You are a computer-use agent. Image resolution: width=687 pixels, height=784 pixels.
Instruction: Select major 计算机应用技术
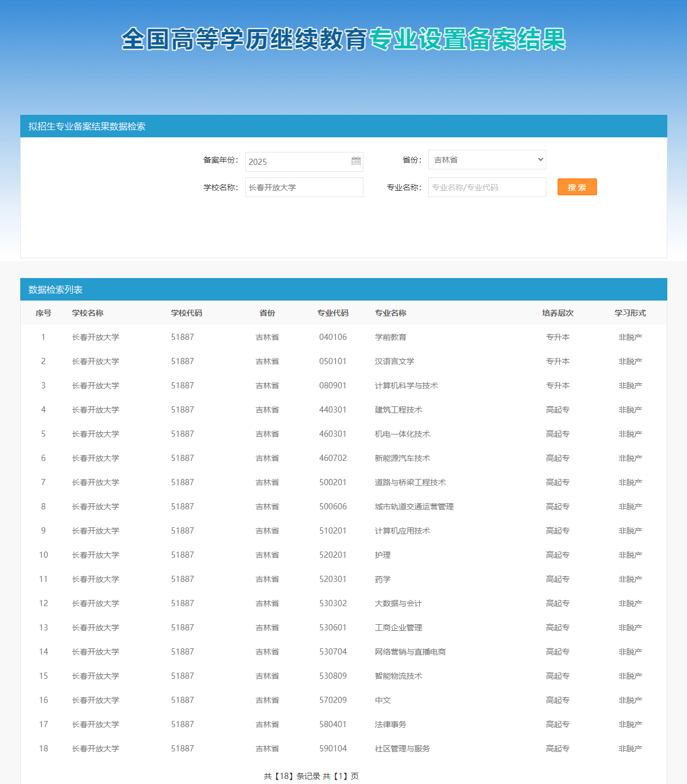403,531
